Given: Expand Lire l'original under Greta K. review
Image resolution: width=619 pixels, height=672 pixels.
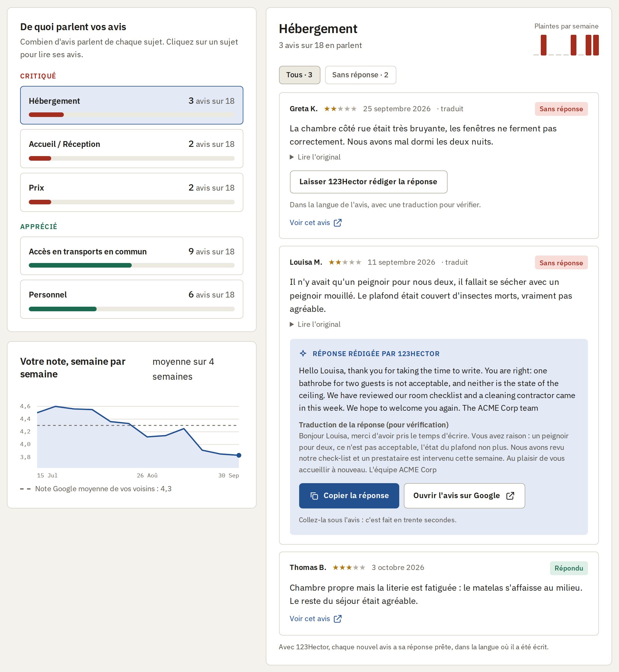Looking at the screenshot, I should [x=315, y=157].
